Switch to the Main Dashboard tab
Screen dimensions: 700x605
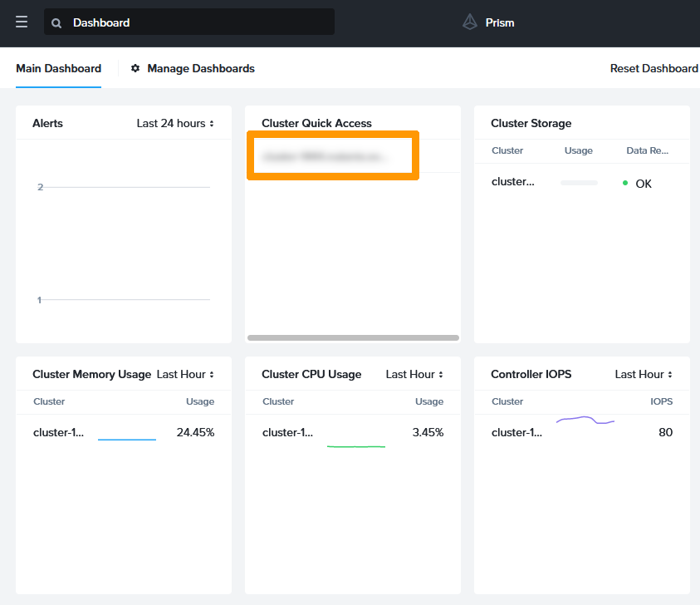point(58,69)
